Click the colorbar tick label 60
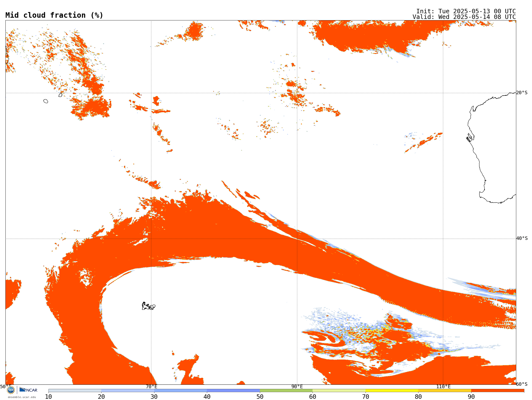The height and width of the screenshot is (400, 532). pyautogui.click(x=313, y=397)
